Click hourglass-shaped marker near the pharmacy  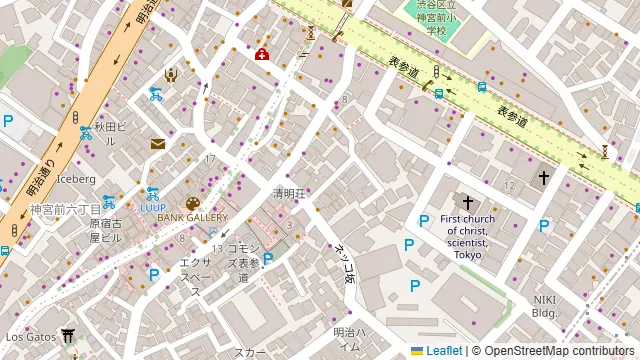coord(311,33)
